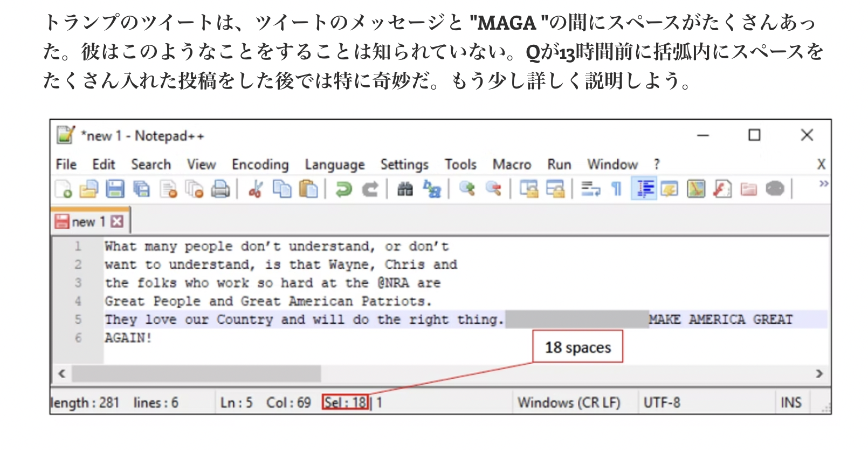Viewport: 868px width, 450px height.
Task: Click the horizontal scrollbar thumb
Action: [x=196, y=373]
